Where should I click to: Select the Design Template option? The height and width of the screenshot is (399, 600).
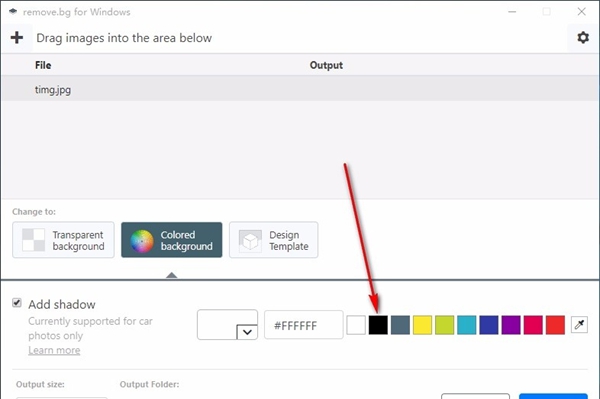(274, 240)
